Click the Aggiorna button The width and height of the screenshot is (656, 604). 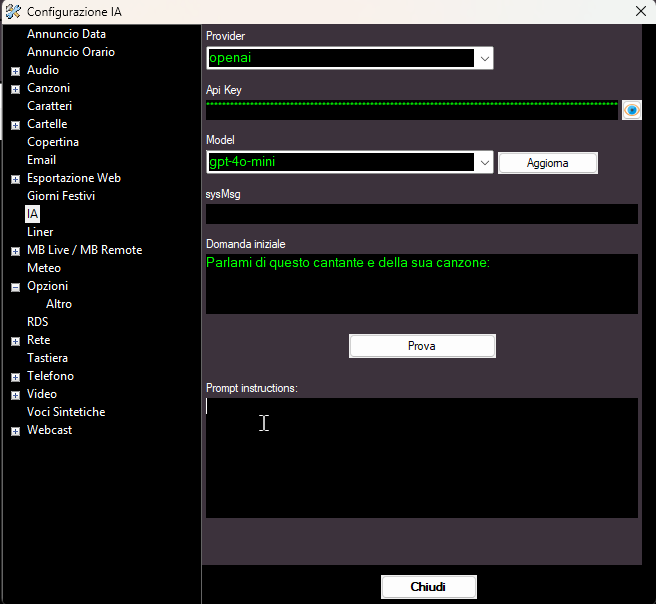pos(548,163)
